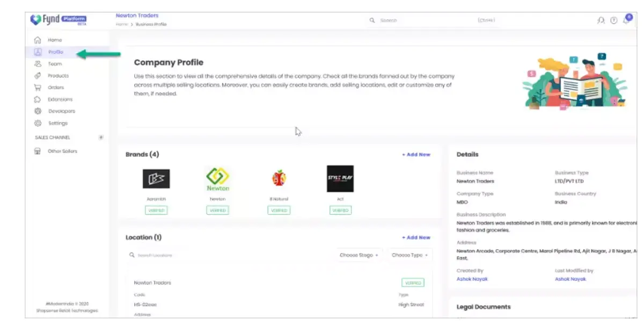644x325 pixels.
Task: Open the Team people icon
Action: 38,64
